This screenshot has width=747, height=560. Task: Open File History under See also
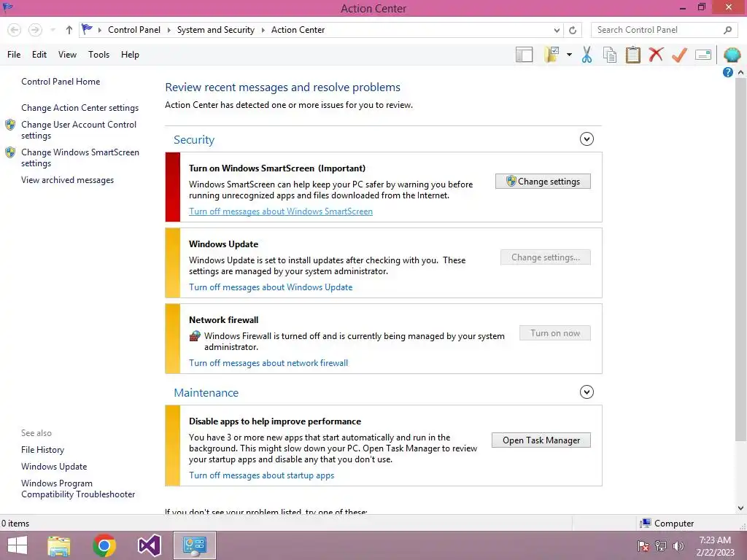(42, 450)
